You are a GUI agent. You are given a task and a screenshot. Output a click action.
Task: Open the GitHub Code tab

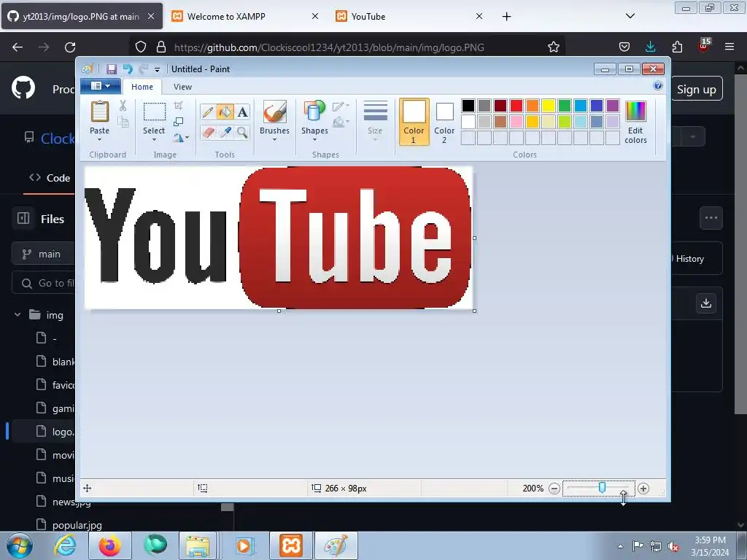click(50, 178)
